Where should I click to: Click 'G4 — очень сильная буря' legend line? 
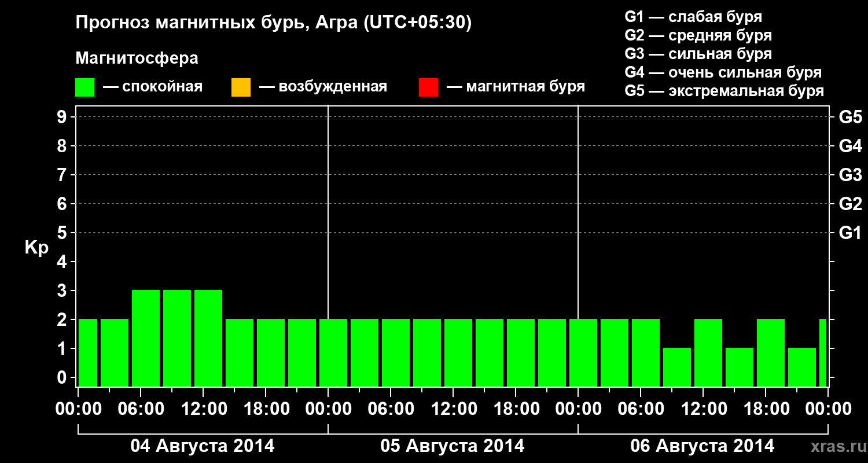pos(723,72)
